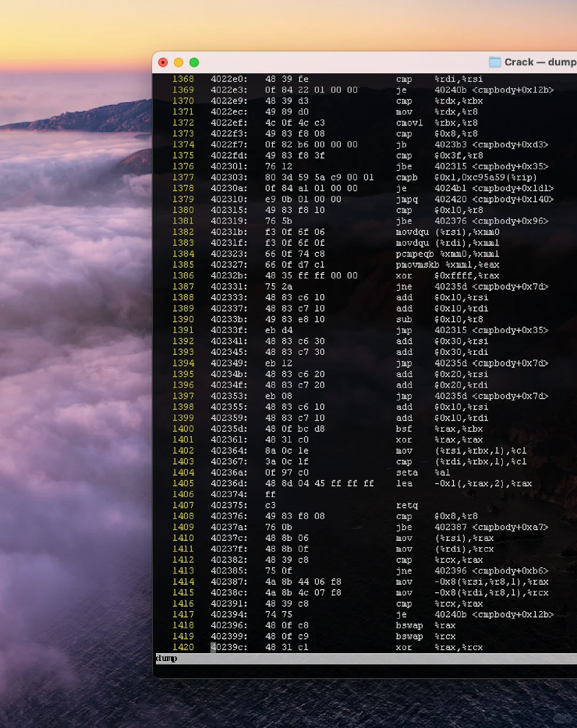Click line number 1368
Viewport: 577px width, 728px height.
(x=183, y=79)
